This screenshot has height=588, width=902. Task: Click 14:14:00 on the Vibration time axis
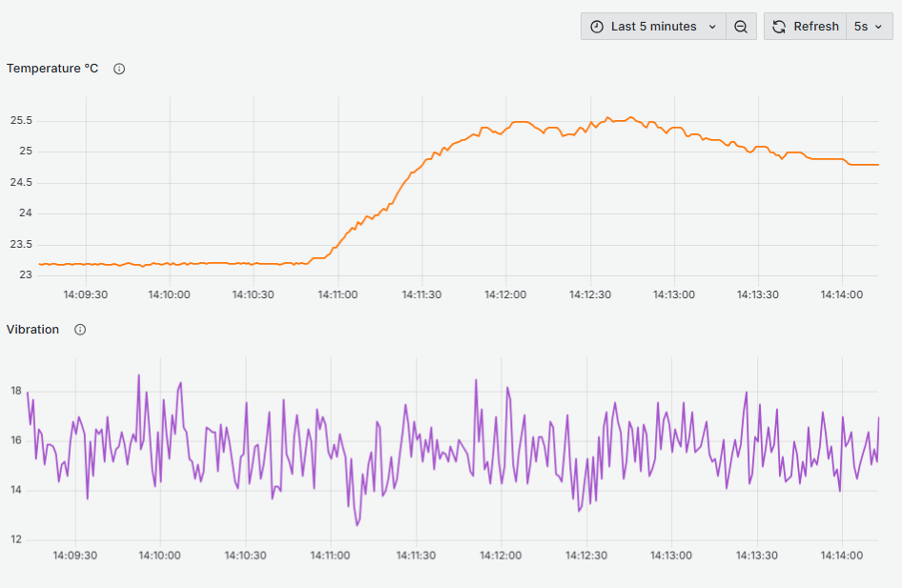843,556
